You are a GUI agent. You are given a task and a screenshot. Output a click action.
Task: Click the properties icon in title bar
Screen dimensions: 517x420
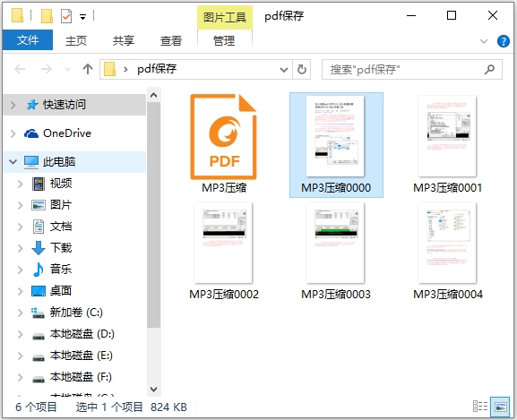coord(66,16)
